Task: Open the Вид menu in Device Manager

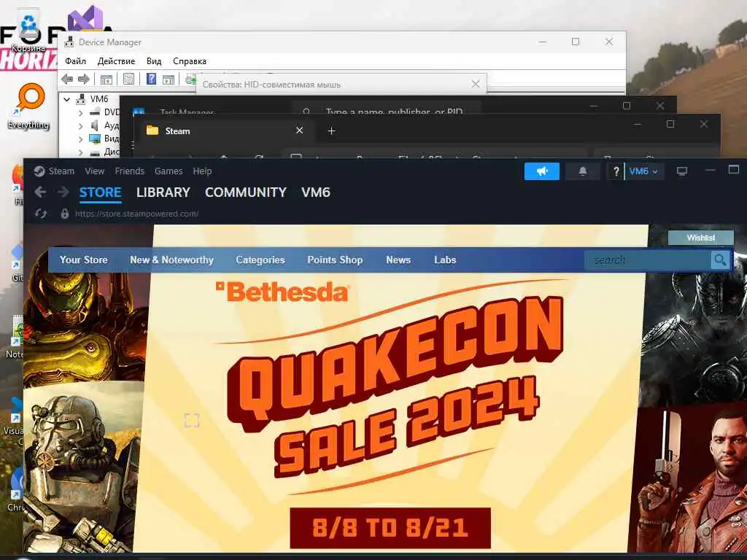Action: click(x=154, y=61)
